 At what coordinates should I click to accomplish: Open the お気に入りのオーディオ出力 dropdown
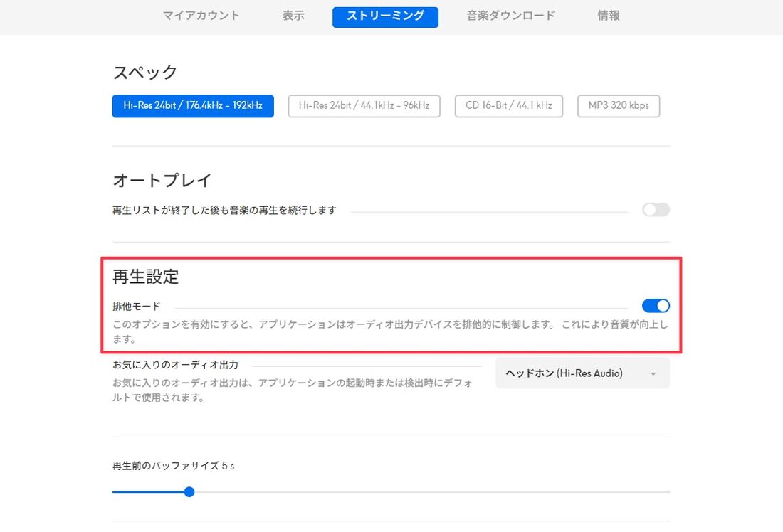[582, 373]
